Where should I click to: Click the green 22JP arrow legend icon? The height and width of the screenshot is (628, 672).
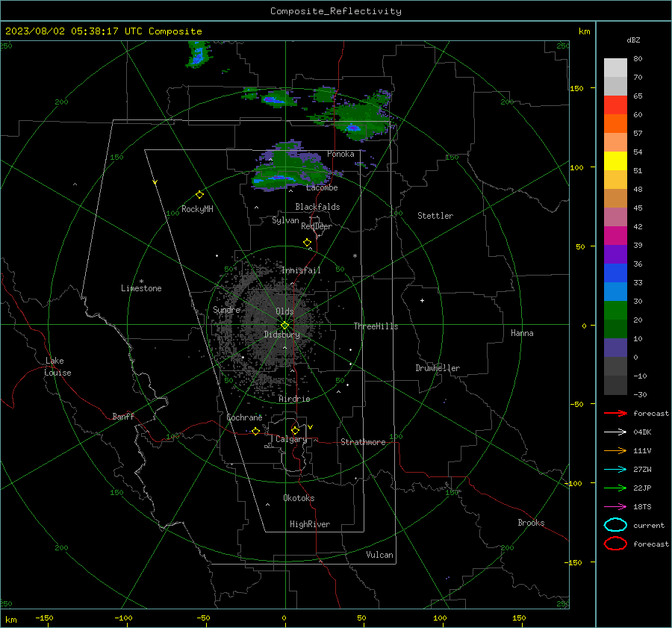coord(615,488)
